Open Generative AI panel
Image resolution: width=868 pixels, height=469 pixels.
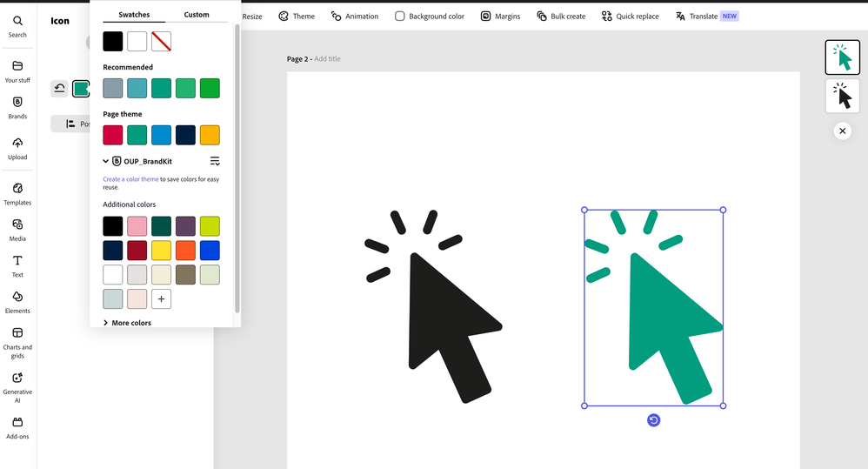point(17,387)
